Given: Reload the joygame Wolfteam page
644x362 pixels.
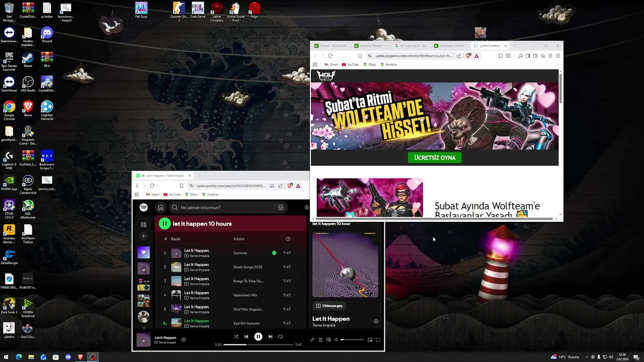Looking at the screenshot, I should point(331,56).
